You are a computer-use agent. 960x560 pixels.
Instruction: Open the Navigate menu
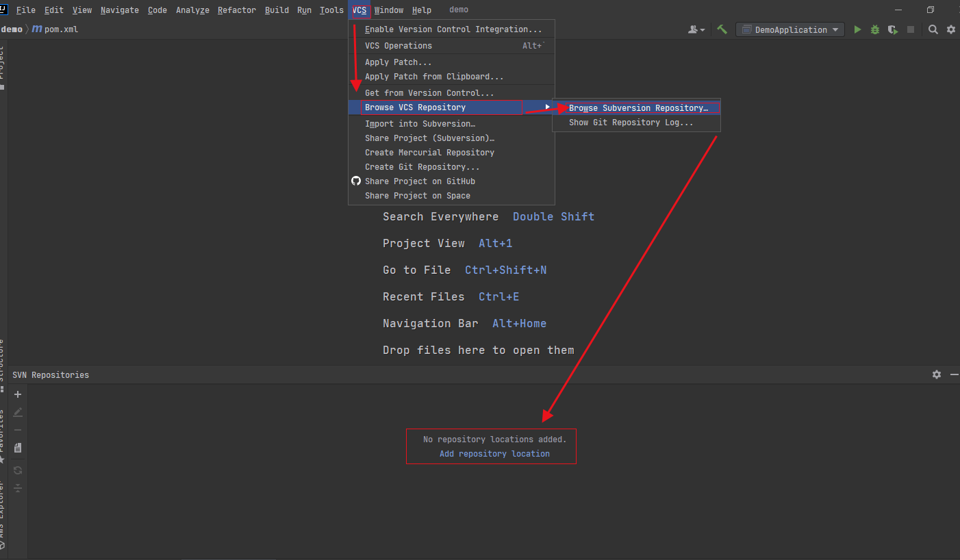(x=119, y=10)
